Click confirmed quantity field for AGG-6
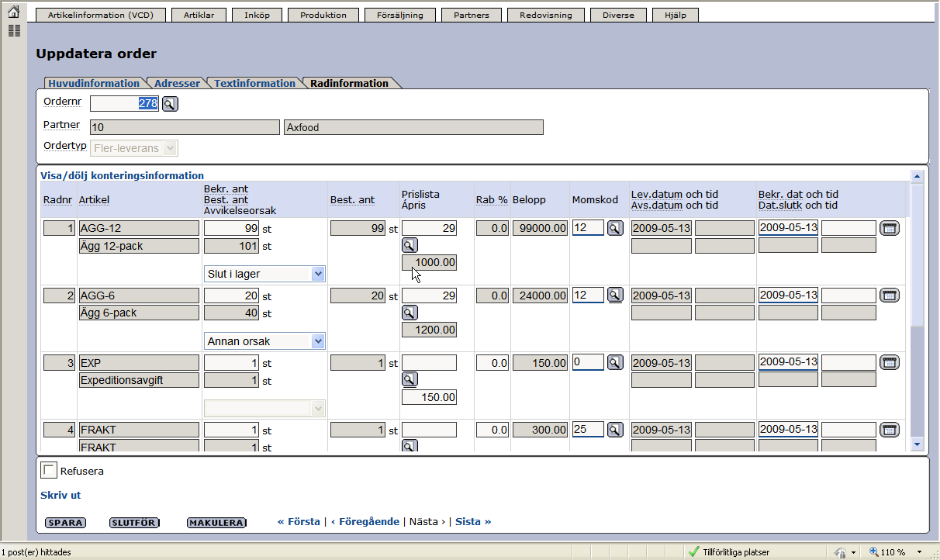Image resolution: width=940 pixels, height=560 pixels. coord(231,296)
